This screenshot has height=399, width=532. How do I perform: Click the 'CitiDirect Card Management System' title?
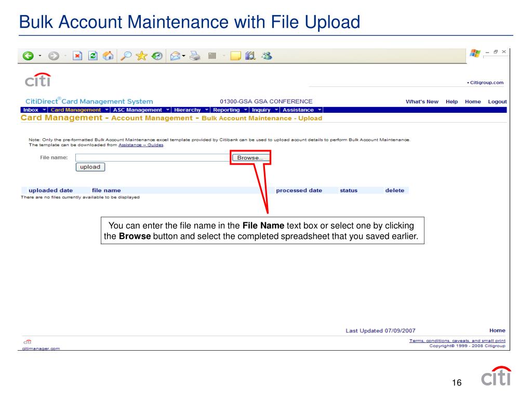point(89,101)
